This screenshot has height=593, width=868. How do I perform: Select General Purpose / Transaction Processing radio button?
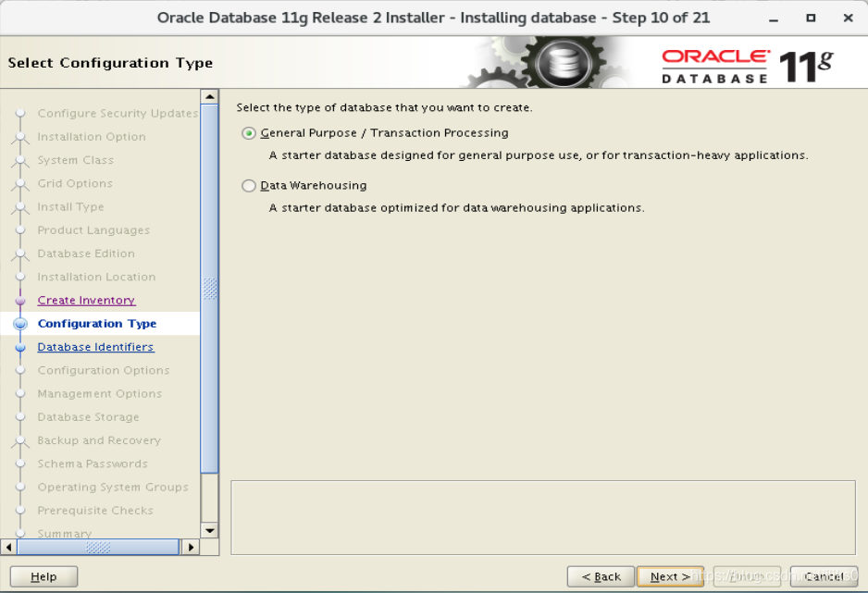point(249,133)
